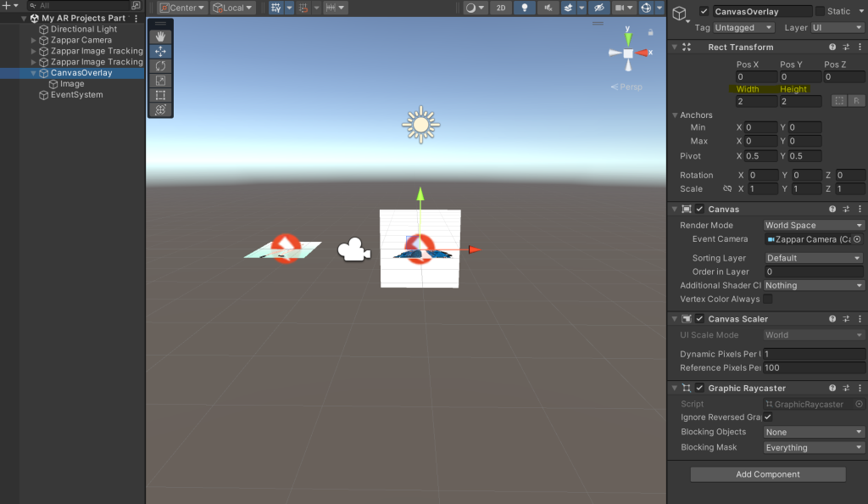
Task: Toggle the Static checkbox
Action: pos(820,11)
